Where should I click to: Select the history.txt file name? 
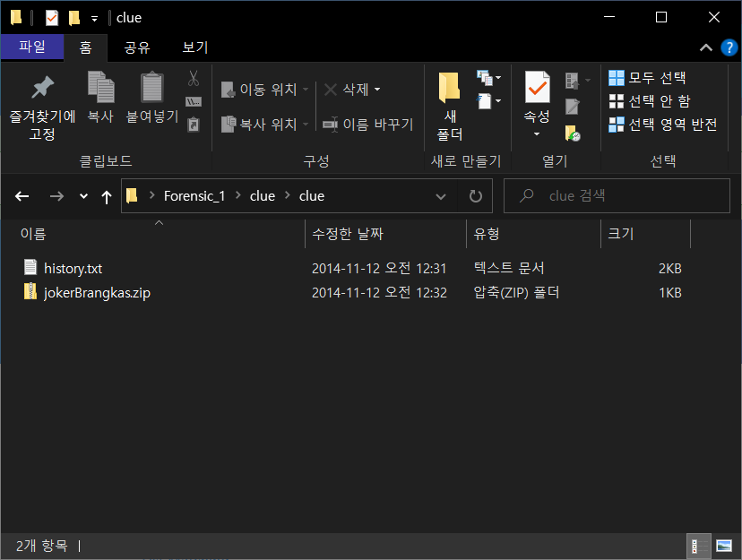(73, 269)
